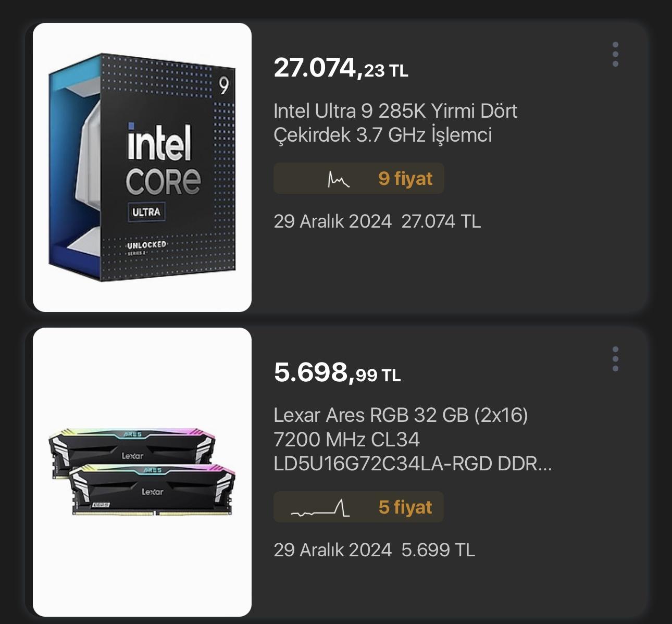The height and width of the screenshot is (624, 672).
Task: Click the 27.074 TL dated price entry
Action: click(x=441, y=221)
